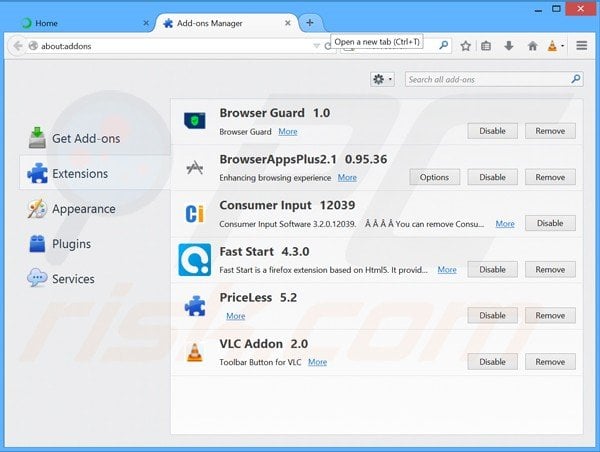
Task: Open More link for Browser Guard
Action: (288, 132)
